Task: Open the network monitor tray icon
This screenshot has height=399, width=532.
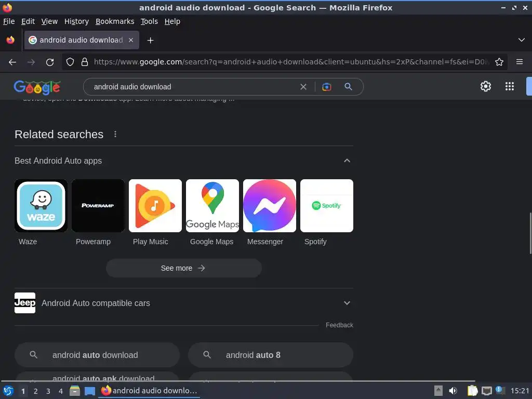Action: click(x=486, y=391)
